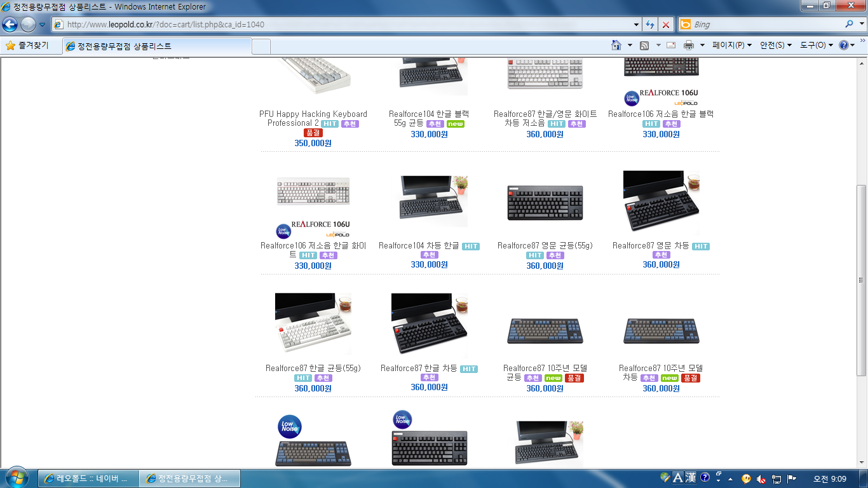Switch to 레오폴드 :: 네이버 taskbar window

[88, 478]
